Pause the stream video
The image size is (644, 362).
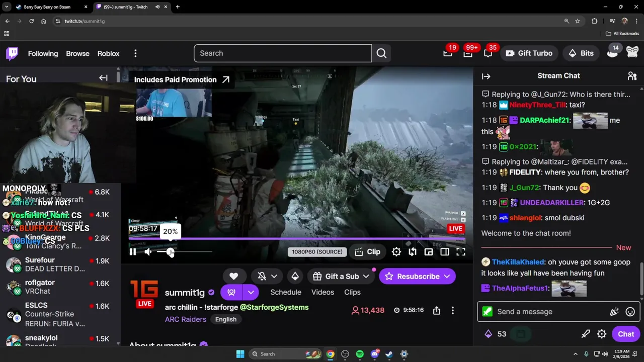coord(133,252)
